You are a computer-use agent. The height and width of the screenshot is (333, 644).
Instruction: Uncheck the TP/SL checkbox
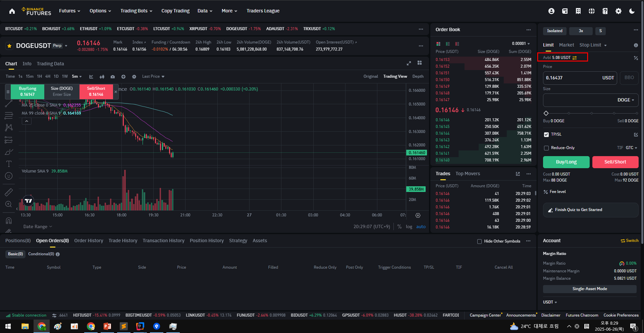(546, 135)
